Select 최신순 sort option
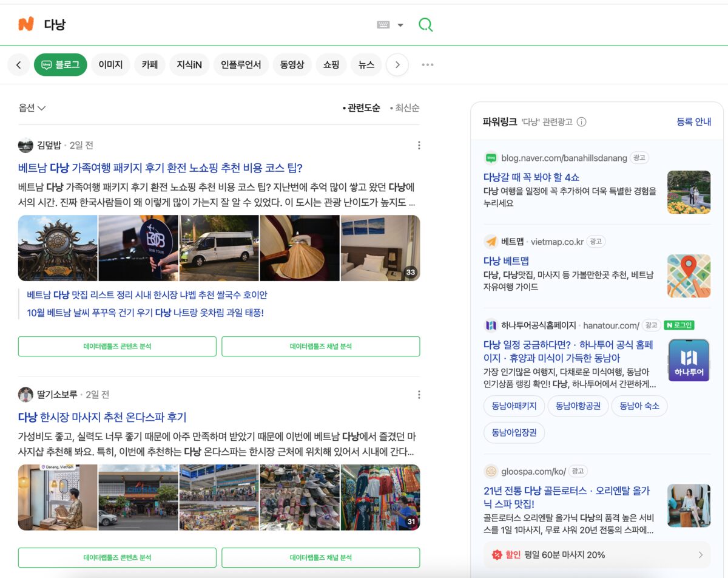728x578 pixels. coord(404,108)
